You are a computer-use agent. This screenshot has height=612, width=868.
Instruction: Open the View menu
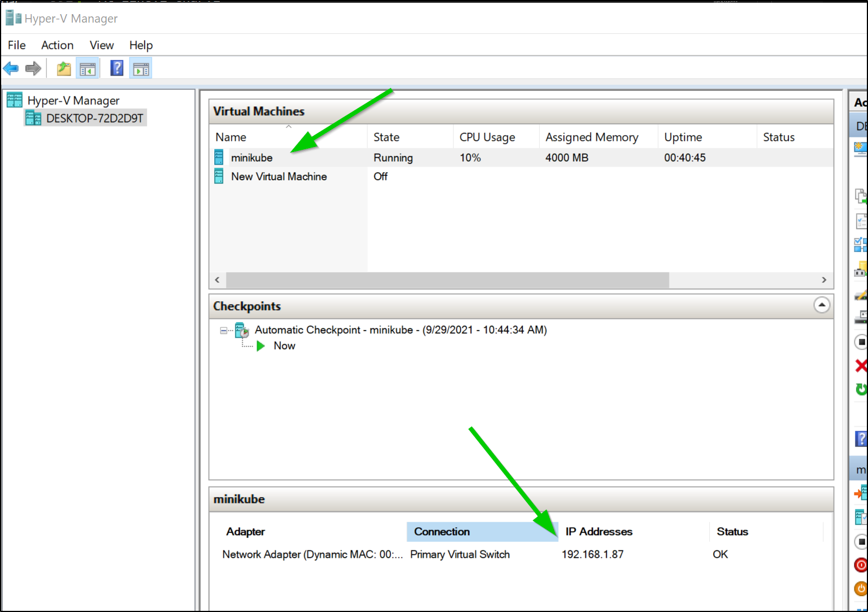[x=102, y=45]
